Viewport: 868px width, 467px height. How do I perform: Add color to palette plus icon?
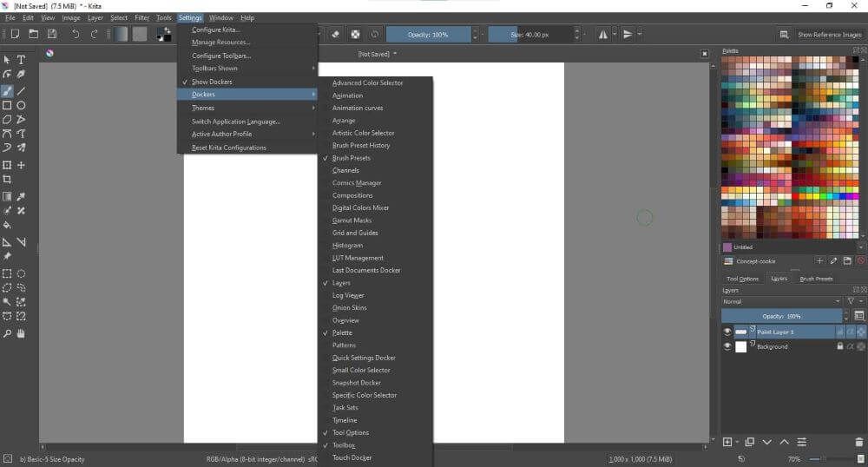point(820,260)
